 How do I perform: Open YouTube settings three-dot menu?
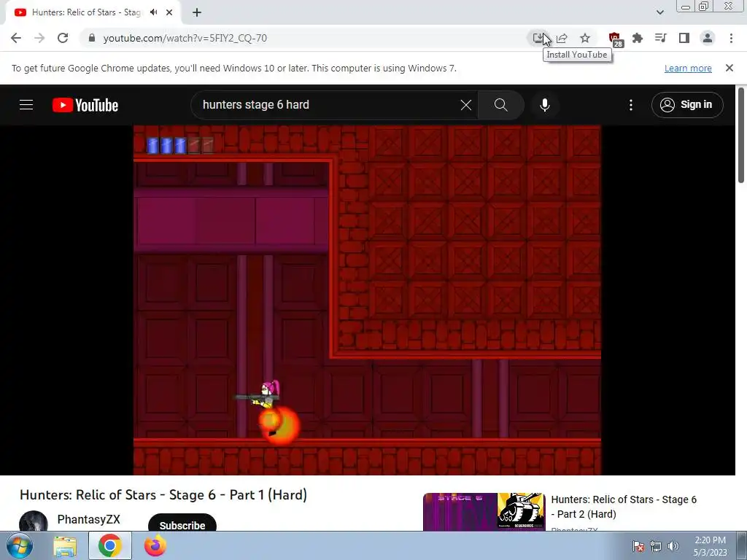click(x=631, y=105)
